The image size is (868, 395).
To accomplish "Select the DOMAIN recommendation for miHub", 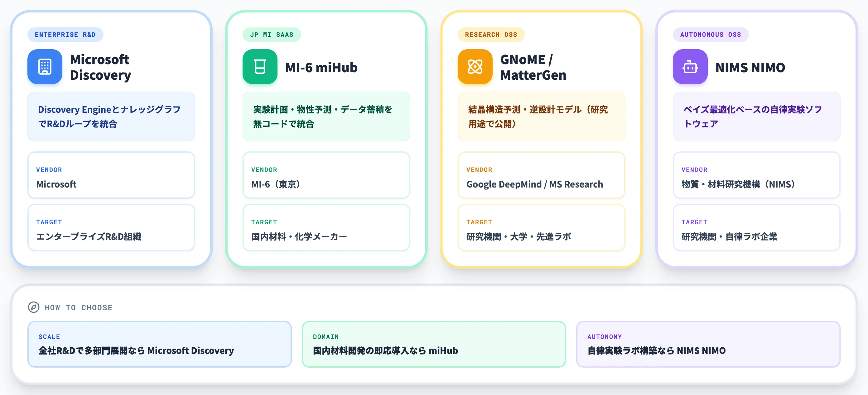I will [x=434, y=344].
